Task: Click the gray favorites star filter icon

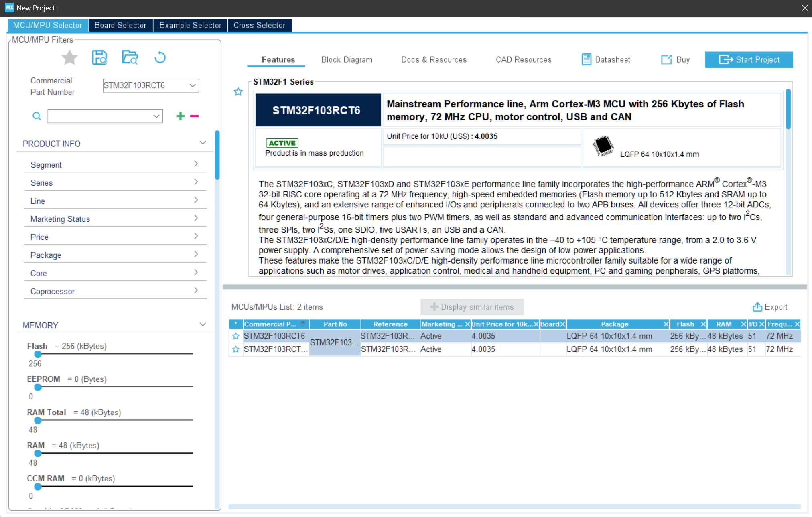Action: [69, 58]
